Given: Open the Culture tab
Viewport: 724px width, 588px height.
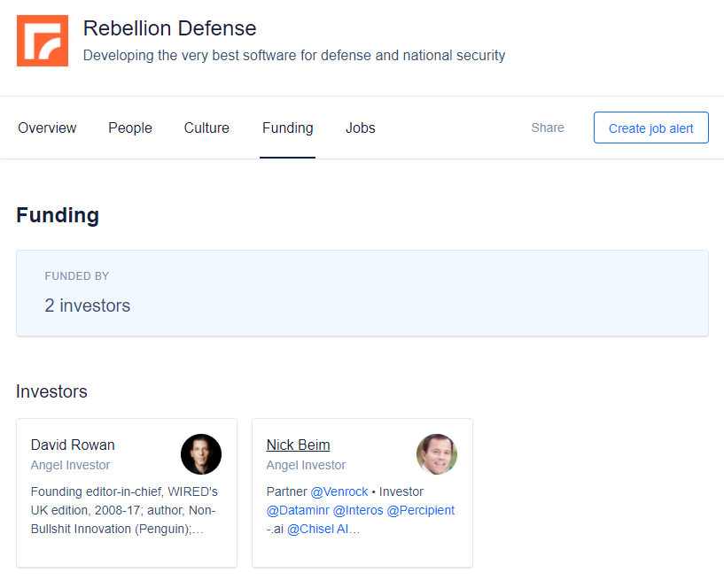Looking at the screenshot, I should (x=206, y=128).
